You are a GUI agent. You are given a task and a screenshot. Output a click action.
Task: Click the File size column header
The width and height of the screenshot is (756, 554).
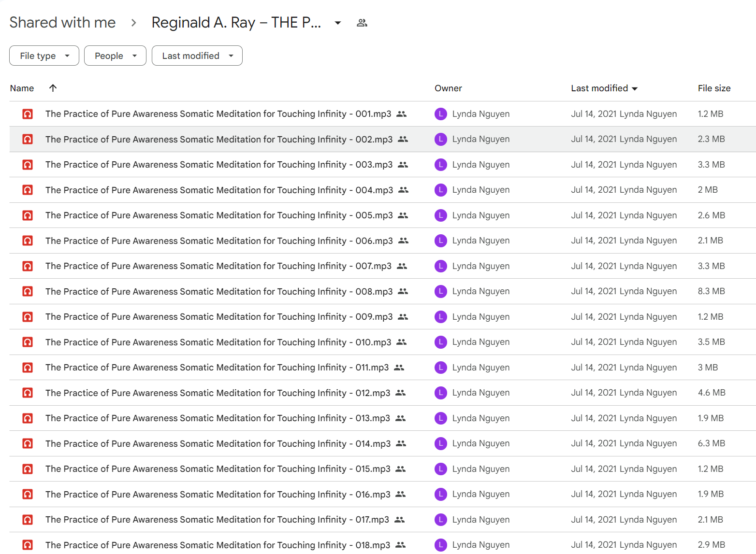click(714, 88)
